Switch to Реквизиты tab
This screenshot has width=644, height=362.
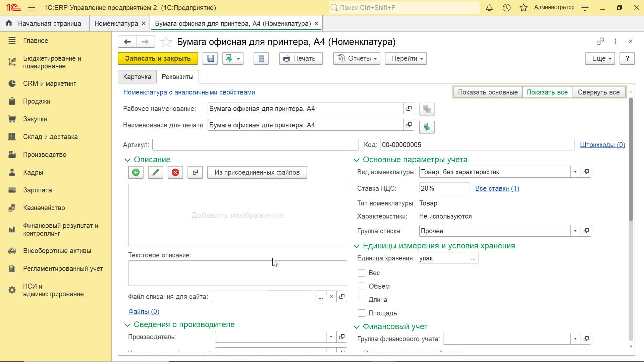(177, 77)
